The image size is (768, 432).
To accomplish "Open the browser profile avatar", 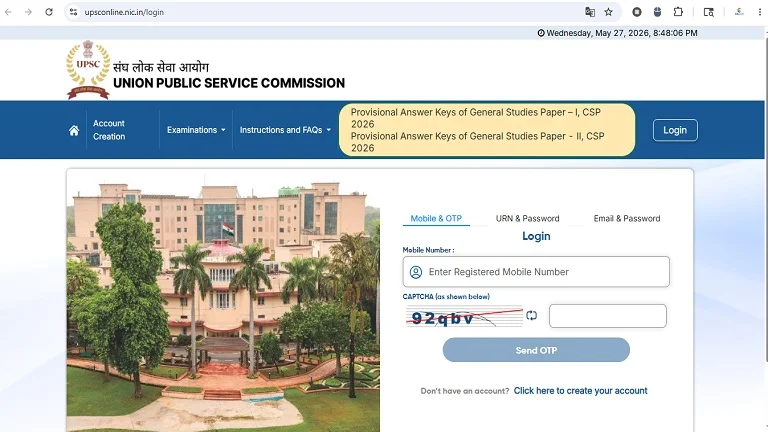I will click(x=739, y=12).
